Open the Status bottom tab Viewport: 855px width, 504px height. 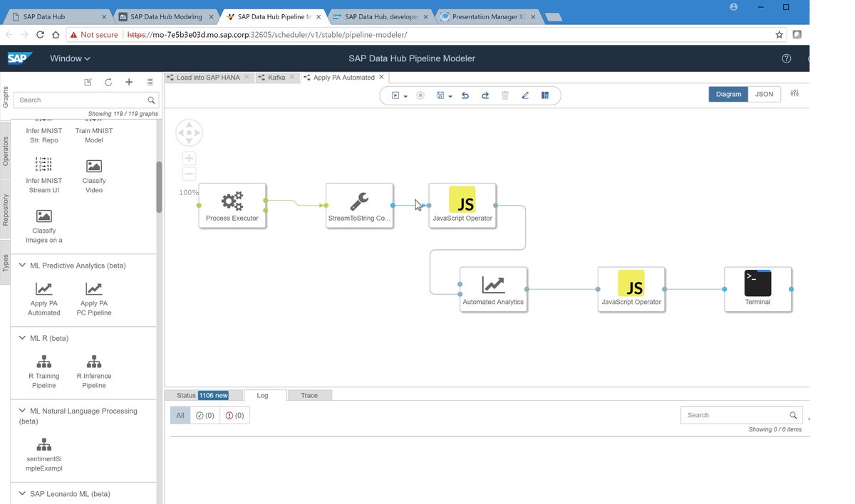(x=202, y=396)
